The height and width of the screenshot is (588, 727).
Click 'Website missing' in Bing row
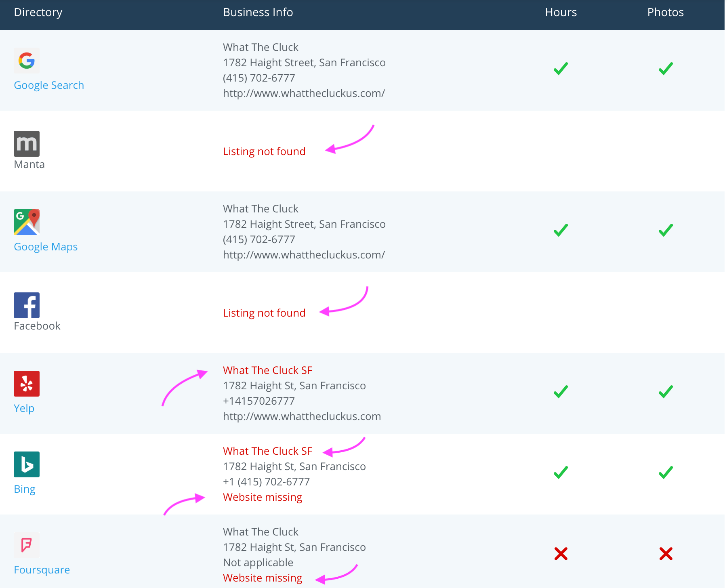coord(263,497)
